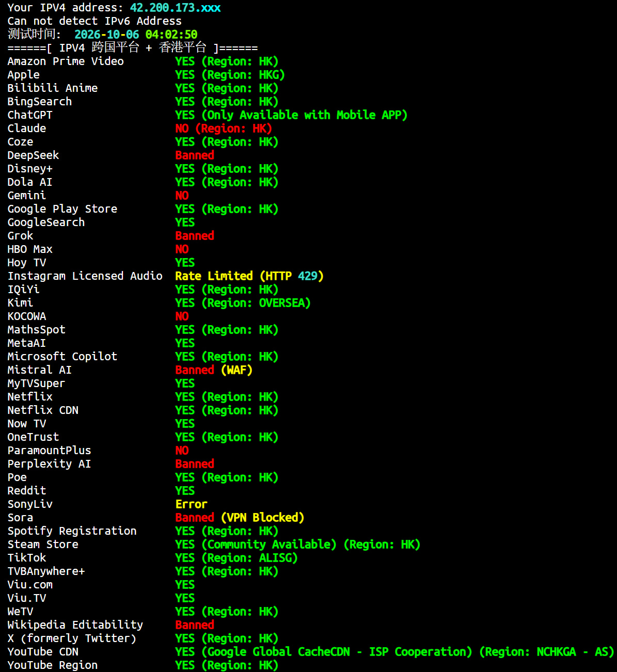Click Claude's 'NO (Region: HK)' result
The height and width of the screenshot is (672, 617).
click(x=224, y=129)
